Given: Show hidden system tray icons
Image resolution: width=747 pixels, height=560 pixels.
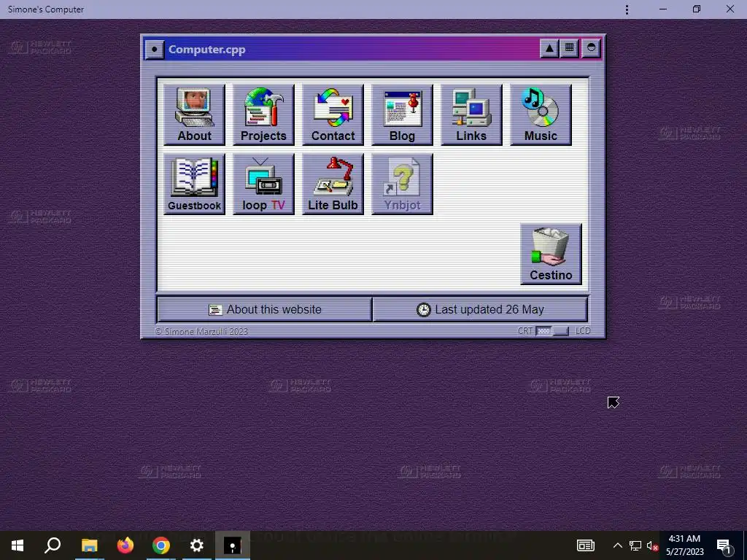Looking at the screenshot, I should point(617,545).
